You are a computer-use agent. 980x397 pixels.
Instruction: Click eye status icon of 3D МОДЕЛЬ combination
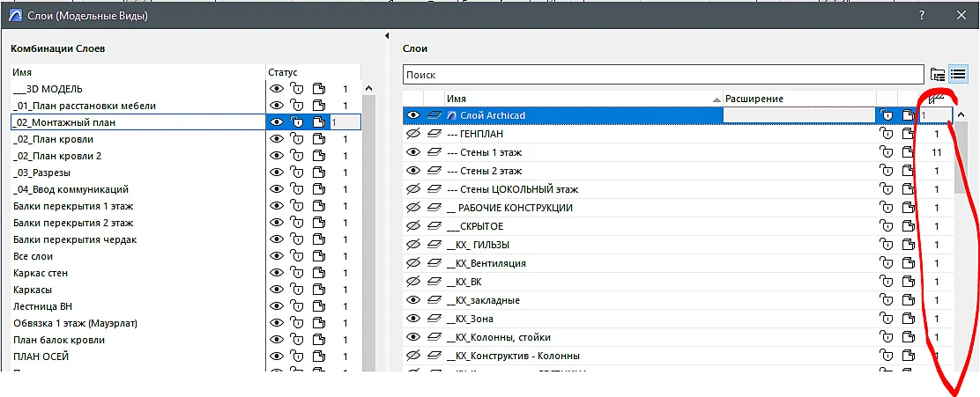[277, 89]
